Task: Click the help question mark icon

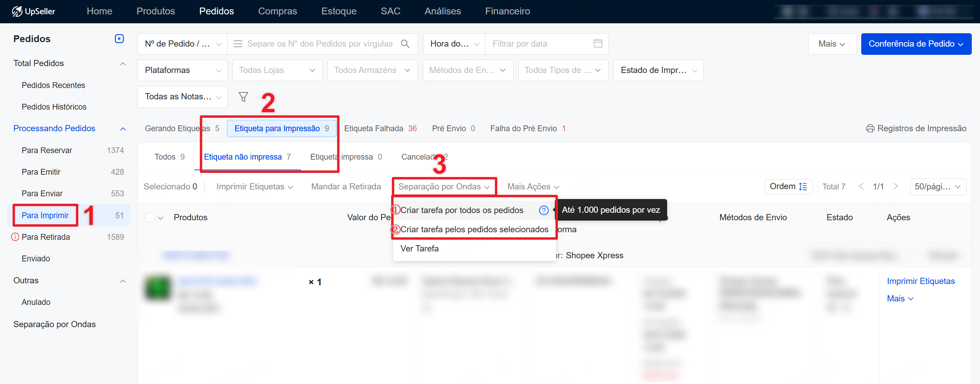Action: point(544,210)
